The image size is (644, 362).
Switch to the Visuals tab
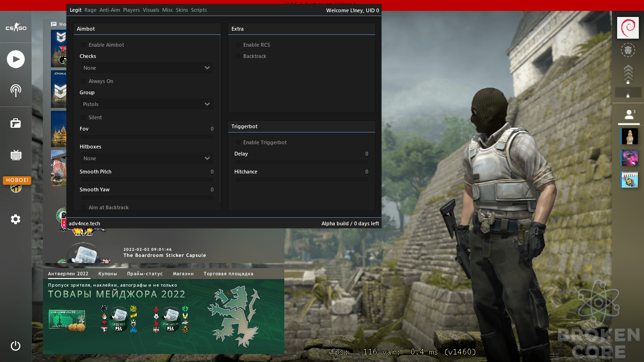tap(151, 10)
